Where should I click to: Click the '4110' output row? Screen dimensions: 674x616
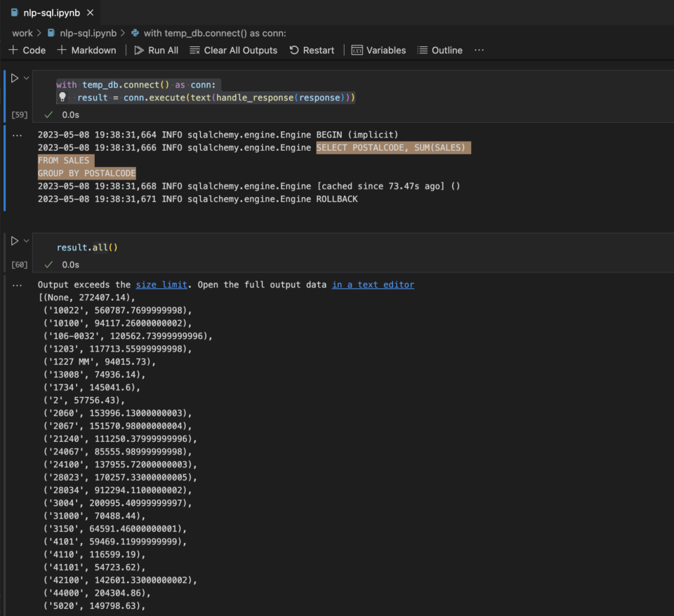95,554
